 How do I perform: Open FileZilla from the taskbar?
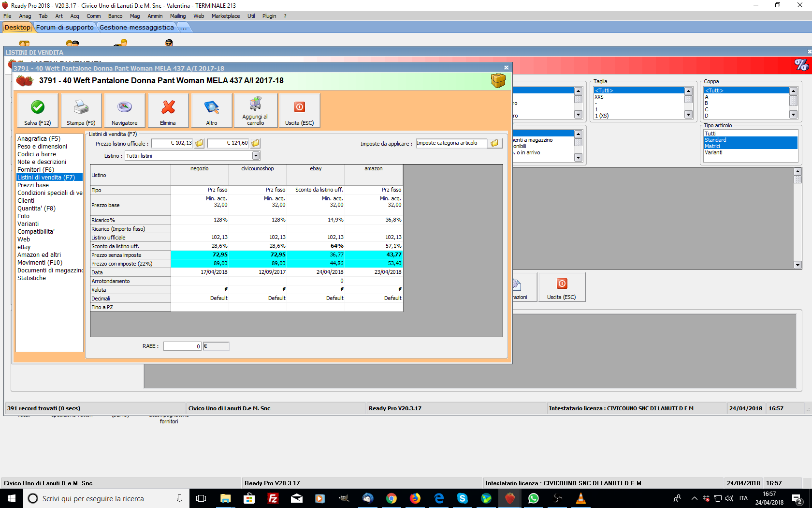273,498
